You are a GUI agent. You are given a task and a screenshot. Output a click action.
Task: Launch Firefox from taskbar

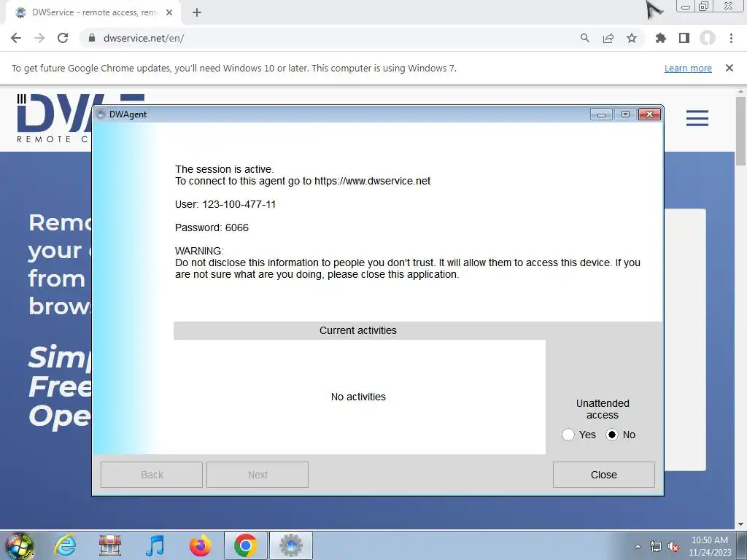[x=200, y=545]
